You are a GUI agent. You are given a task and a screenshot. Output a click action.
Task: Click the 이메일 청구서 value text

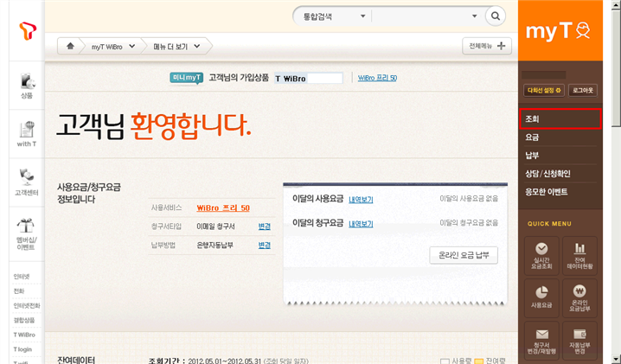click(x=215, y=227)
